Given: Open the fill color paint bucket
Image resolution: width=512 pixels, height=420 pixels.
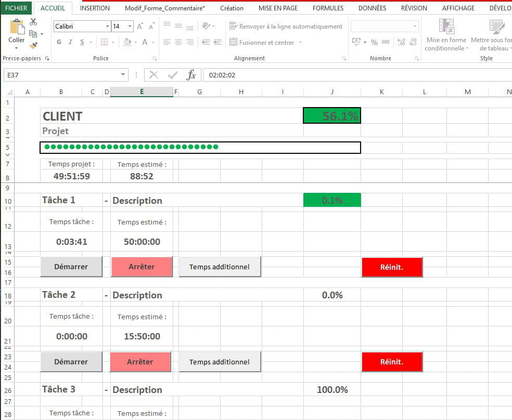Looking at the screenshot, I should point(127,42).
